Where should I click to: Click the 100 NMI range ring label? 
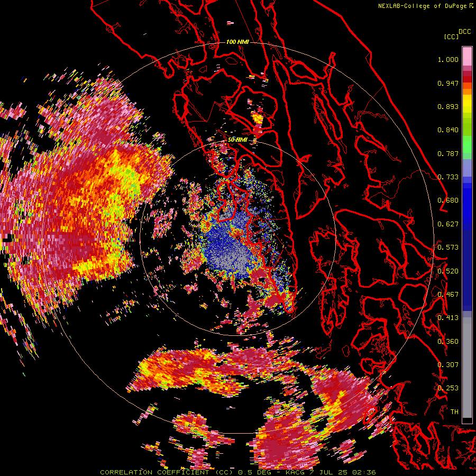237,42
